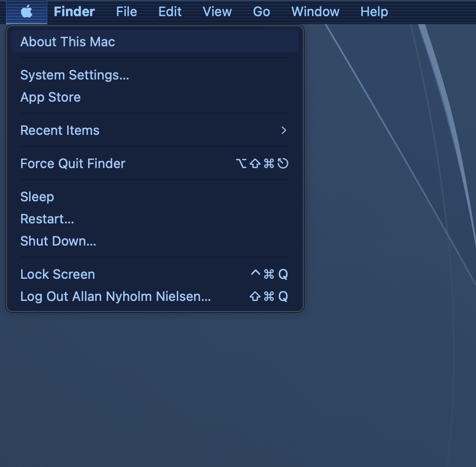This screenshot has width=476, height=467.
Task: Log Out Allan Nyholm Nielsen…
Action: pos(155,296)
